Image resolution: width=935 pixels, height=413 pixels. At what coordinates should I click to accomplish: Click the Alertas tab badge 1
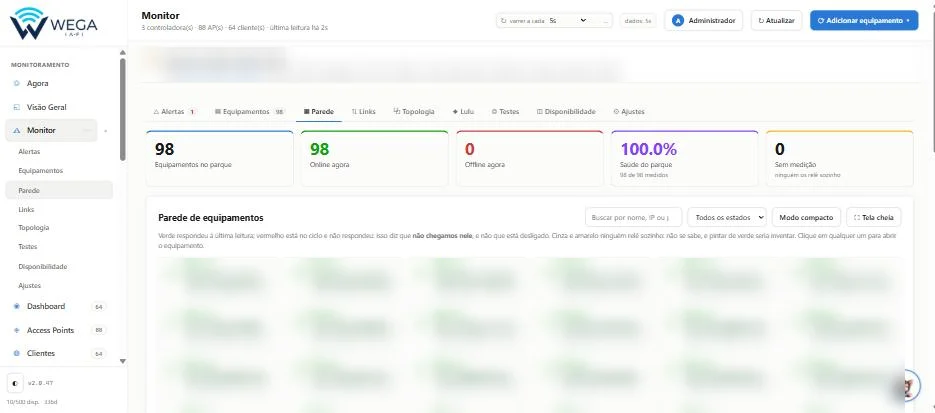coord(192,111)
